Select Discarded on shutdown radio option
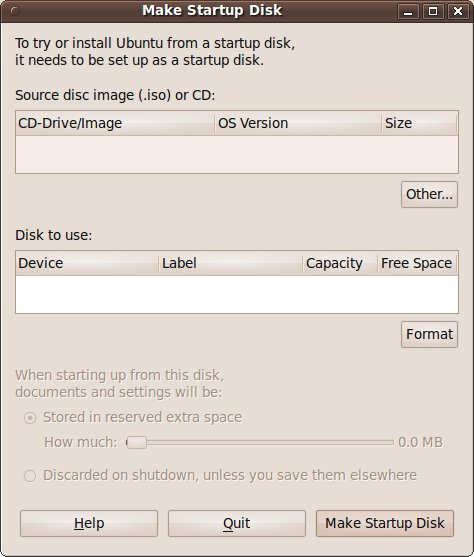The width and height of the screenshot is (474, 557). pos(30,475)
